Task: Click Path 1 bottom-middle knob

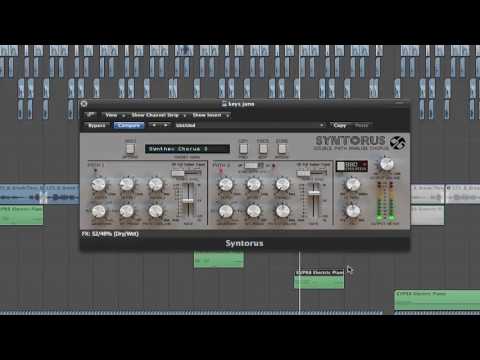Action: 127,211
